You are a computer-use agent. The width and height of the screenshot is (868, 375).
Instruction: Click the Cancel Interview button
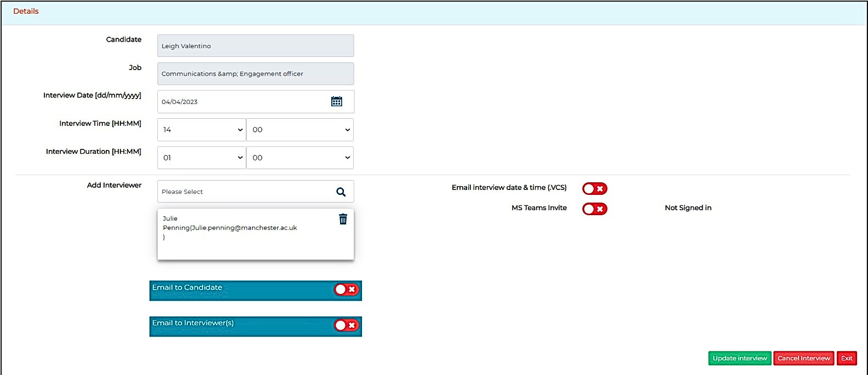(804, 358)
